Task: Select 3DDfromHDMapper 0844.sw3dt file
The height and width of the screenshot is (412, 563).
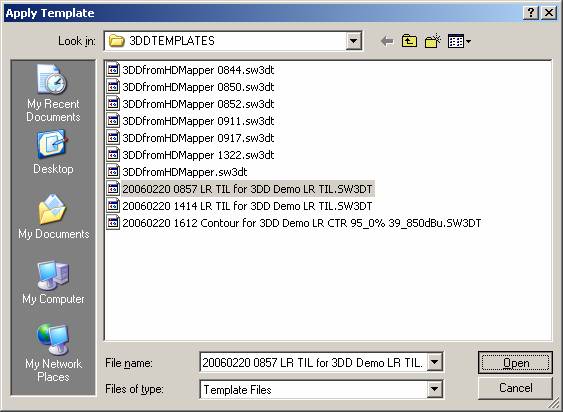Action: tap(191, 70)
